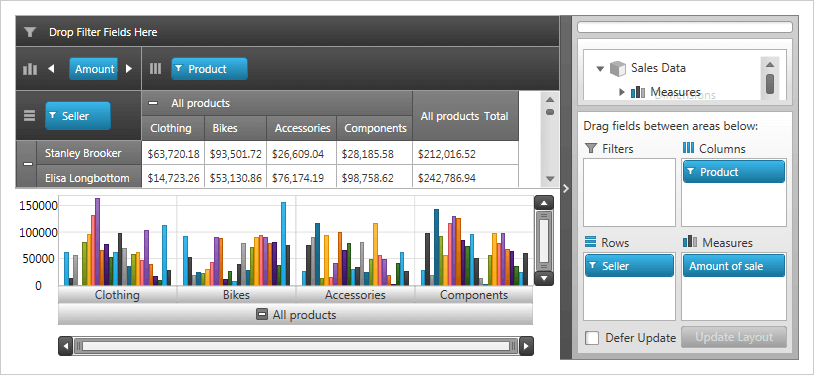Click the Accessories chart category label

(x=355, y=295)
